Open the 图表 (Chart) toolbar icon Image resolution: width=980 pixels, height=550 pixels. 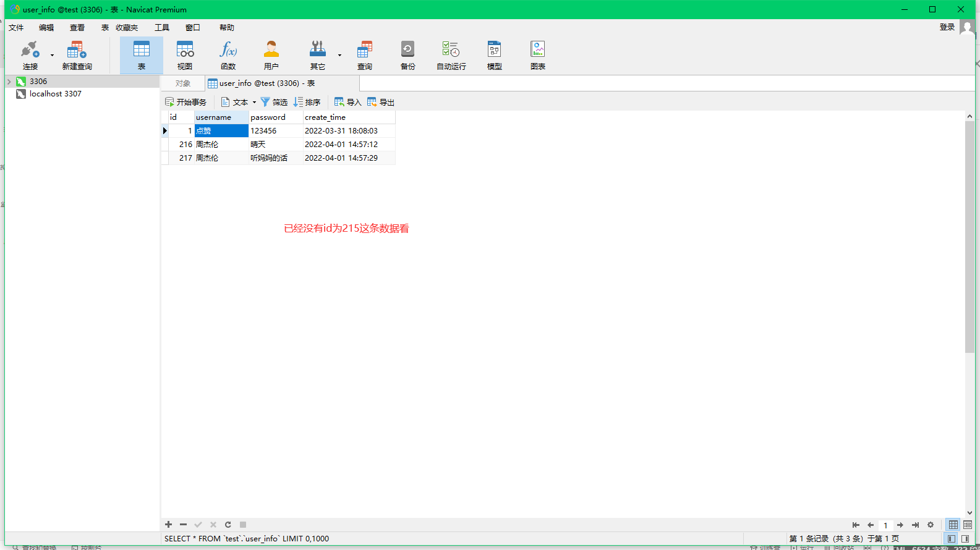pos(537,55)
